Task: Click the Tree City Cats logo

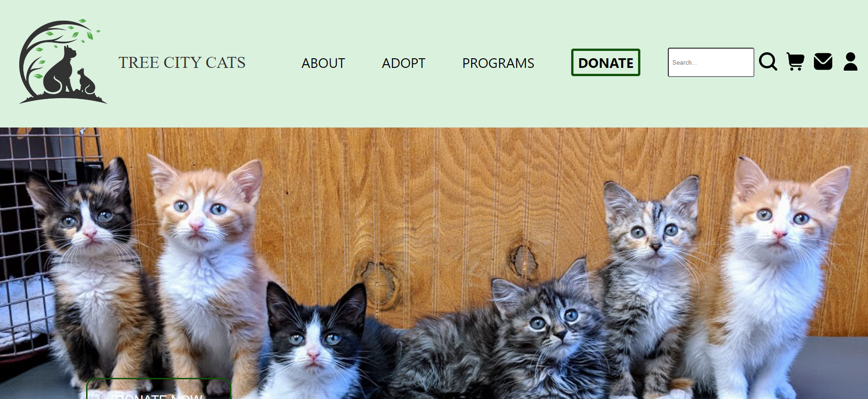Action: 63,61
